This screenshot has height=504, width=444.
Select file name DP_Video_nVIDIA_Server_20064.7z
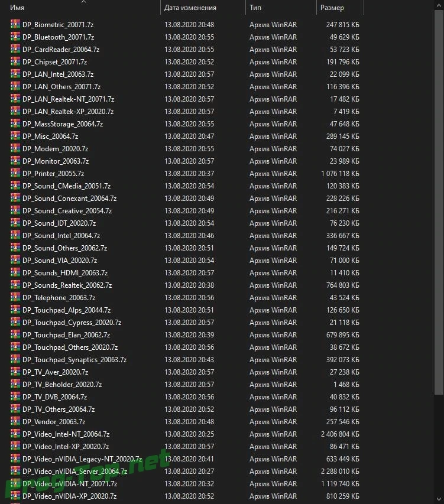pos(75,472)
